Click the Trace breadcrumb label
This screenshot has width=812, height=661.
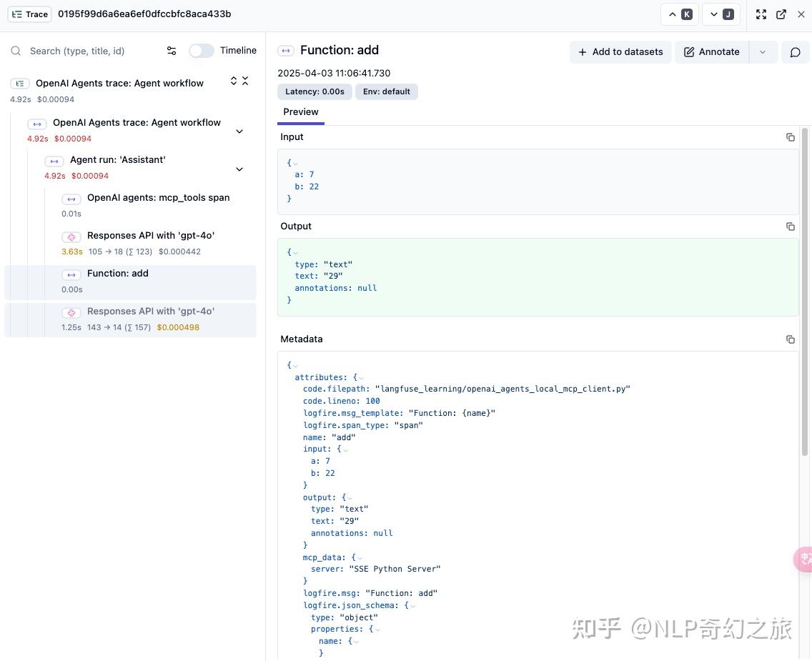click(29, 14)
